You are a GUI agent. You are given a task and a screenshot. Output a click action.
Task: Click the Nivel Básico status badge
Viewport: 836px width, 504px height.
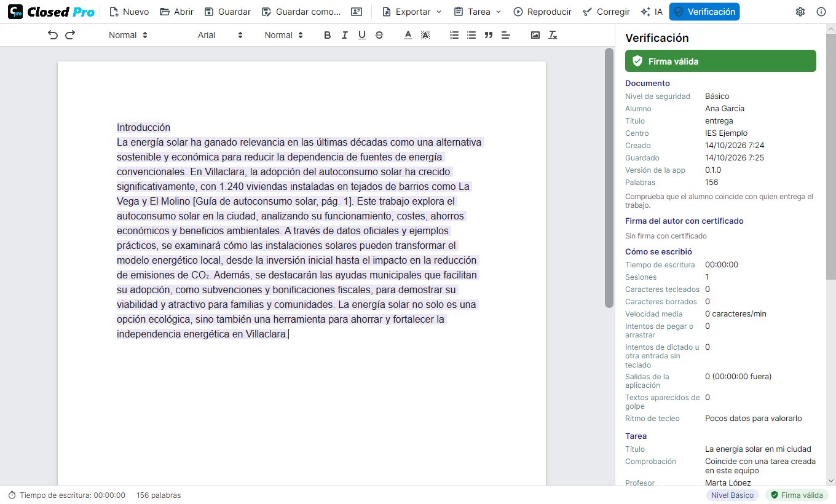pos(733,495)
